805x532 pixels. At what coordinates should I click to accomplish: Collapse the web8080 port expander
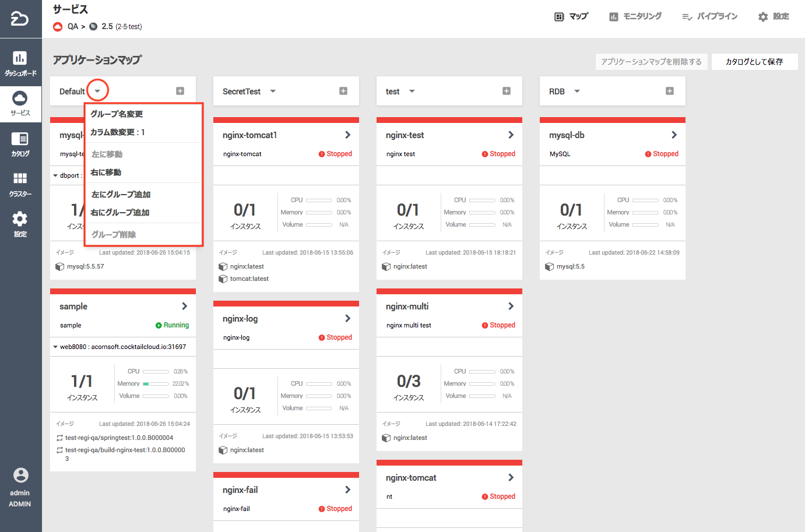pyautogui.click(x=55, y=347)
